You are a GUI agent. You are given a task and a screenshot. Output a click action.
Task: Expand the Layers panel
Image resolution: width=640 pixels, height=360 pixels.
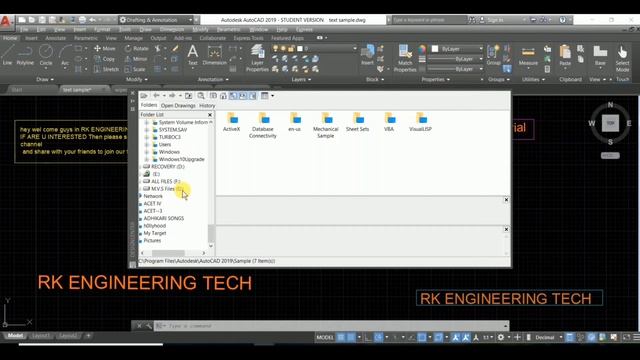(x=301, y=79)
